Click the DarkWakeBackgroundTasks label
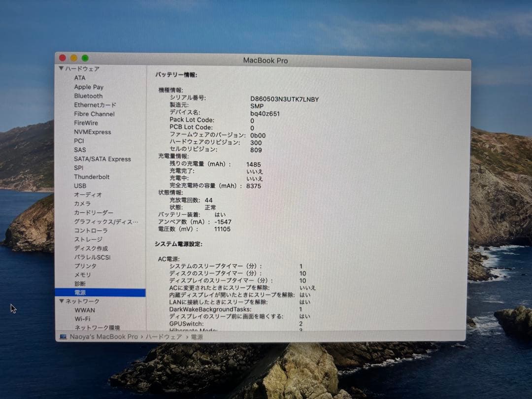This screenshot has height=399, width=532. pos(210,309)
